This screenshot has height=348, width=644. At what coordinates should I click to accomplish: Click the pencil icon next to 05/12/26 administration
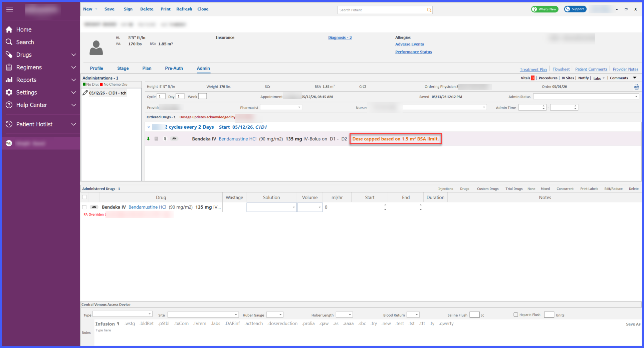[85, 93]
